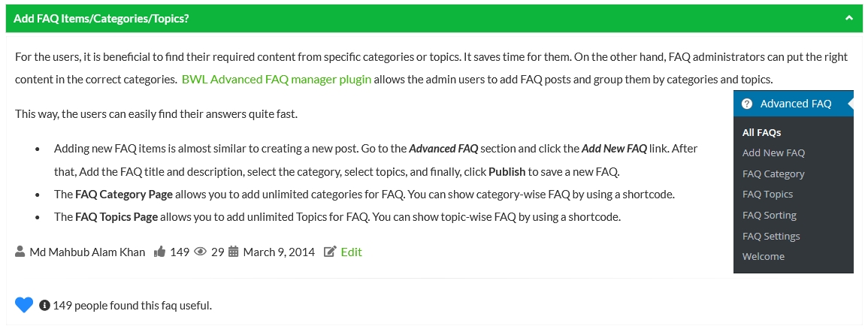Select Add New FAQ in the sidebar menu
The height and width of the screenshot is (329, 868).
(773, 152)
